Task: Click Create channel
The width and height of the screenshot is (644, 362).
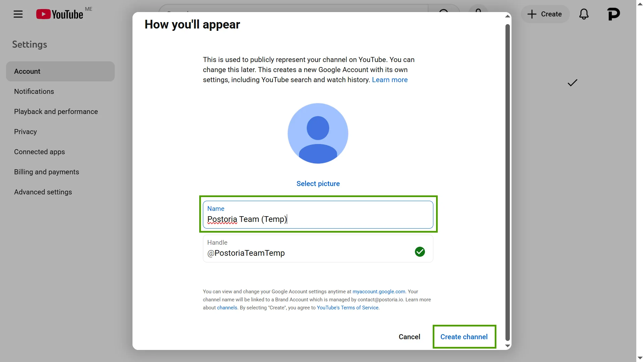Action: point(464,337)
